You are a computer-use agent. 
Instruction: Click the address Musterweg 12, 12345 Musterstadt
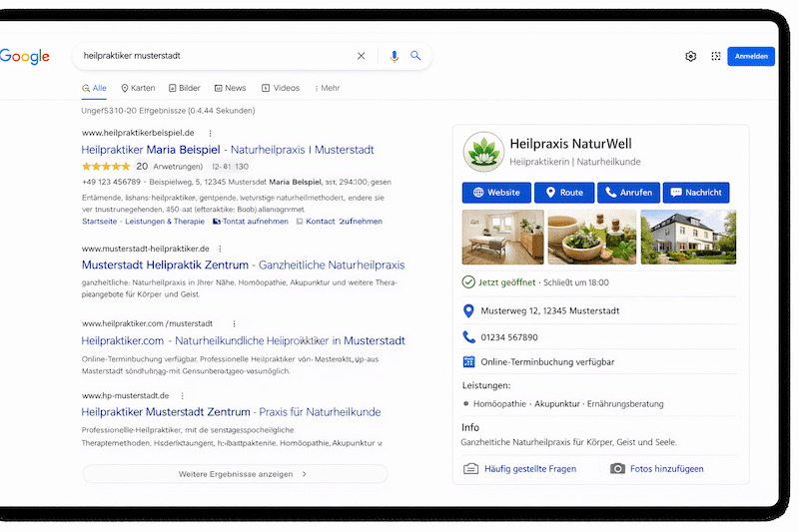[x=550, y=311]
